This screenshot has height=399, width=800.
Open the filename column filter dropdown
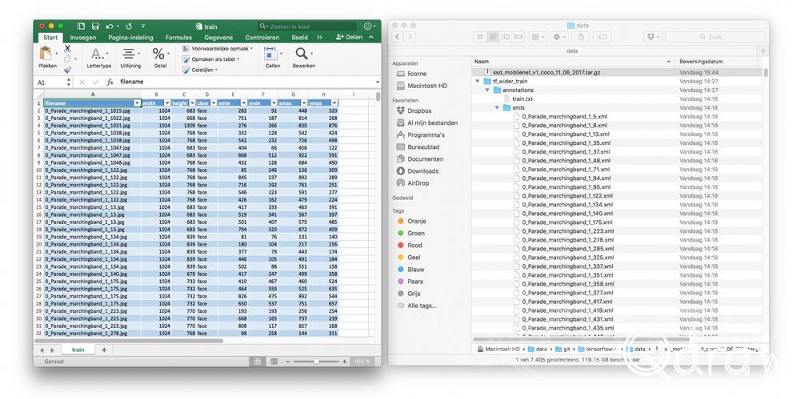click(x=137, y=103)
